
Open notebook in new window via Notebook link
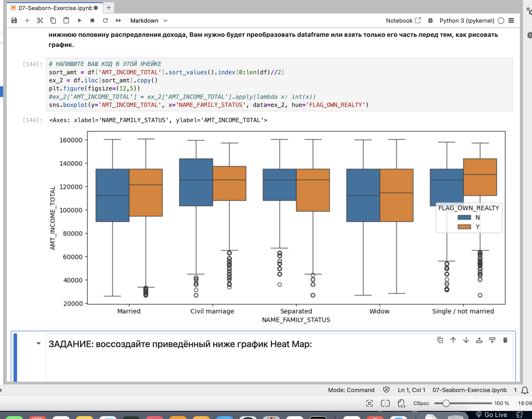[403, 21]
